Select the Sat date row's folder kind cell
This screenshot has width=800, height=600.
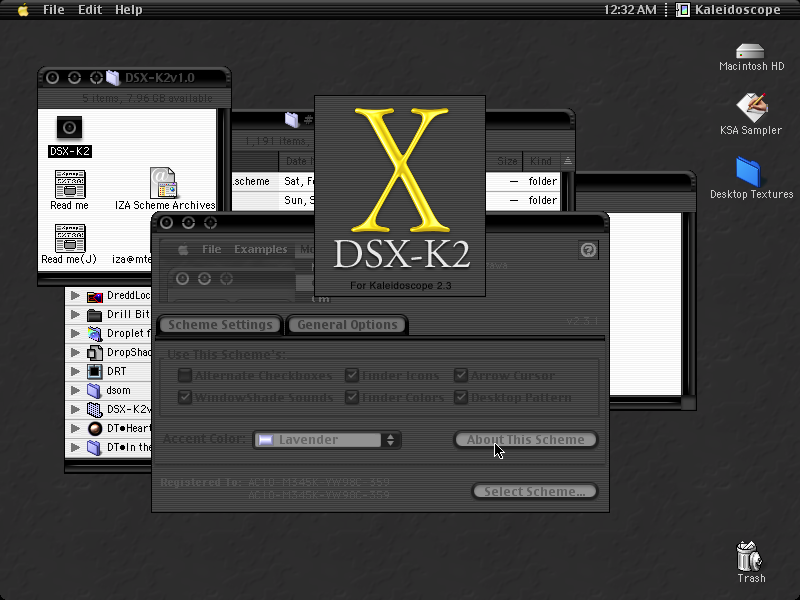pos(542,181)
